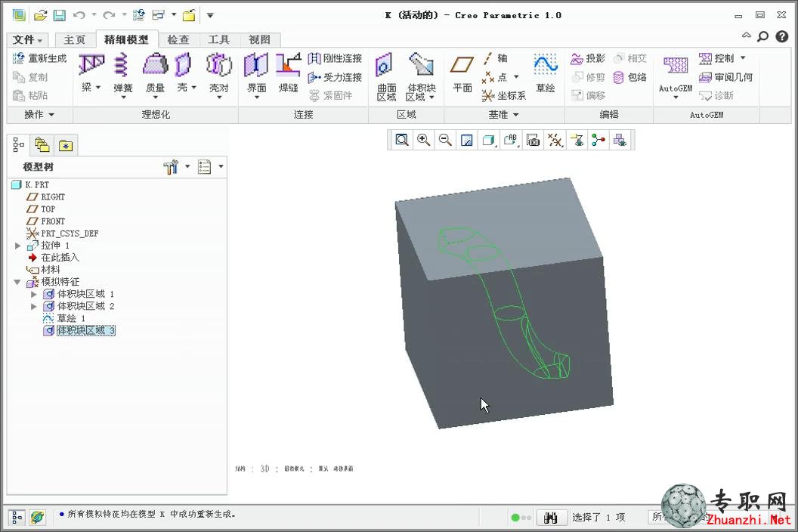
Task: Click the 包络 button
Action: point(630,77)
